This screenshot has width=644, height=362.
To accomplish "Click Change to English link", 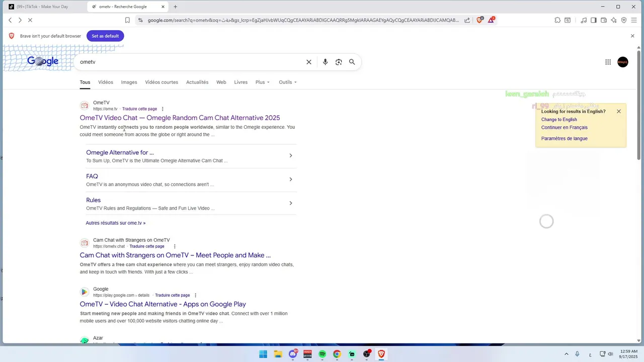I will point(559,120).
